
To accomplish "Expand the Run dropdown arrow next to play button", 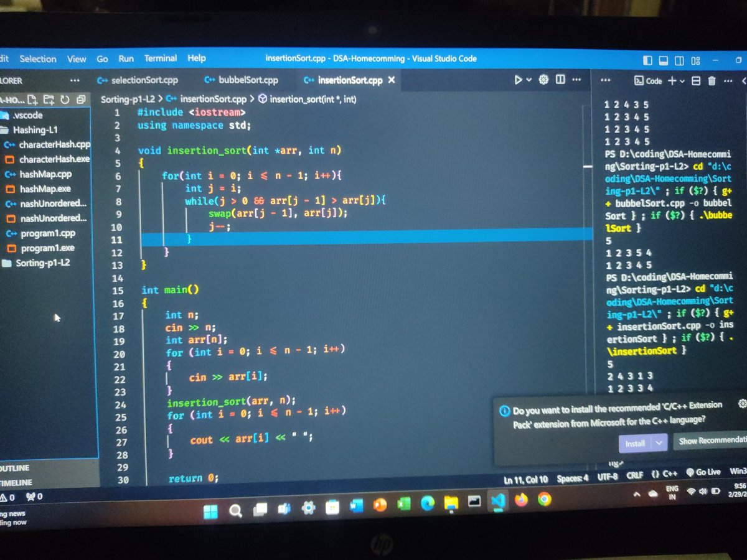I will pos(529,80).
